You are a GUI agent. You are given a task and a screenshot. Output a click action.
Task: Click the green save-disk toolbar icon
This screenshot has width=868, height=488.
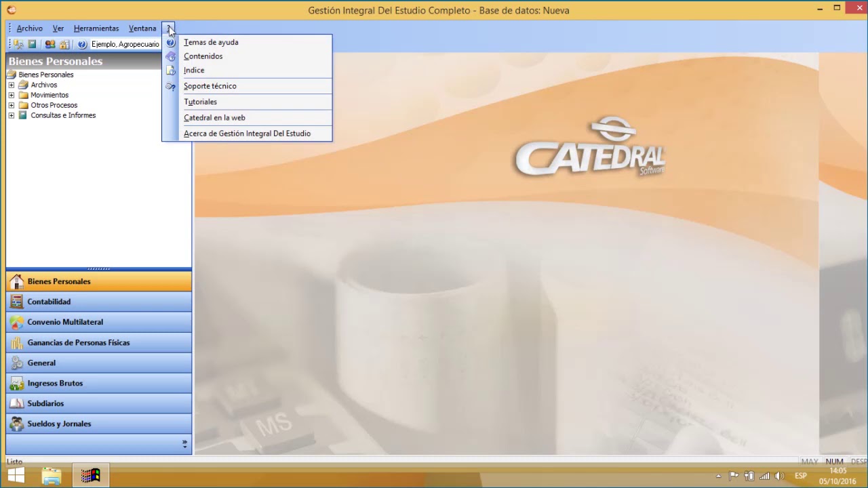(32, 44)
